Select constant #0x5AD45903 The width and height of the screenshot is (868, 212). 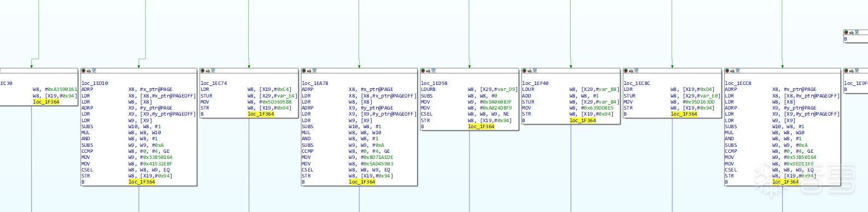[377, 163]
